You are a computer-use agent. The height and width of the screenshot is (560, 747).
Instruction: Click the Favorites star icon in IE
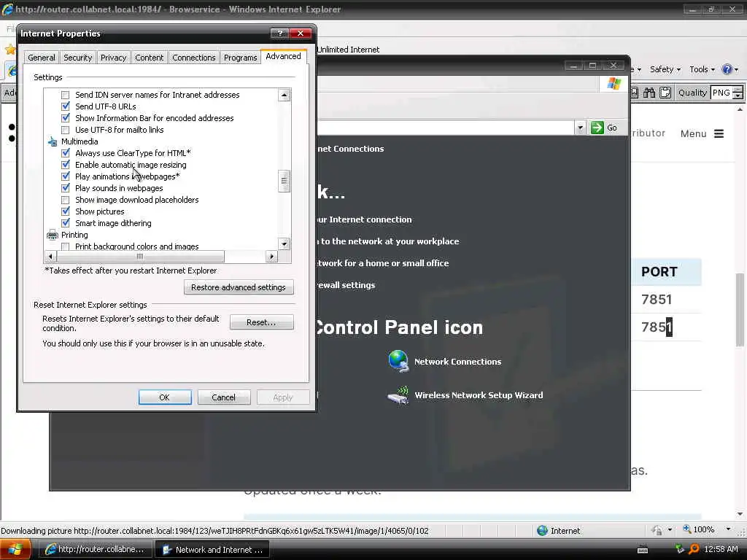point(10,50)
